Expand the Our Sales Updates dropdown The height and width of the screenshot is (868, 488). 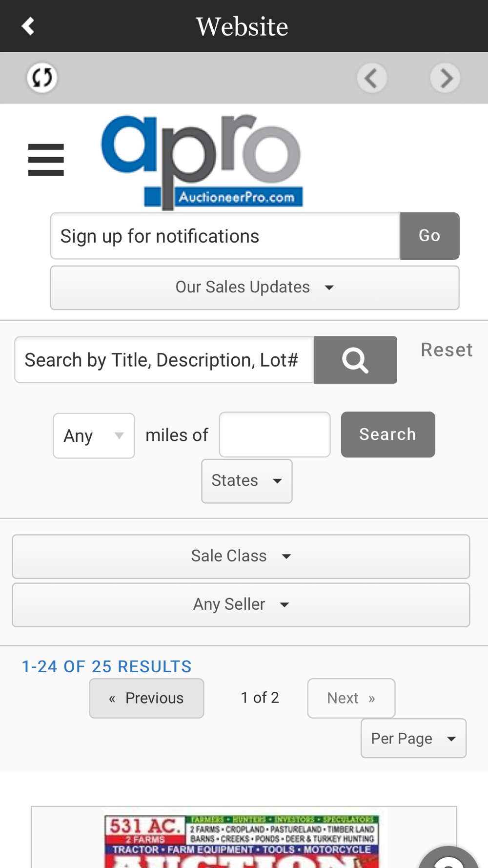[255, 288]
